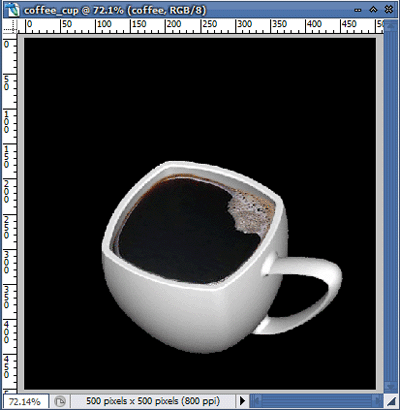Screen dimensions: 400x410
Task: Click the Photoshop document icon in title bar
Action: pyautogui.click(x=12, y=9)
